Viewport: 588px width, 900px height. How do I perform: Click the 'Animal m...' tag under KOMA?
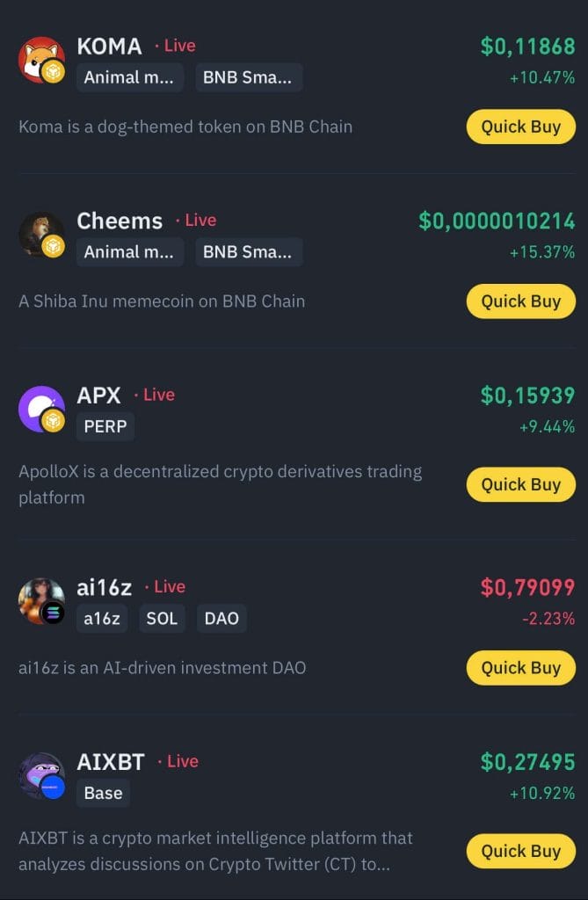point(130,77)
